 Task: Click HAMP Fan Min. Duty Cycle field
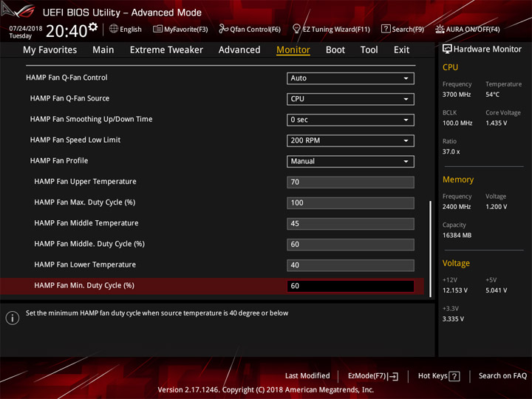click(350, 286)
